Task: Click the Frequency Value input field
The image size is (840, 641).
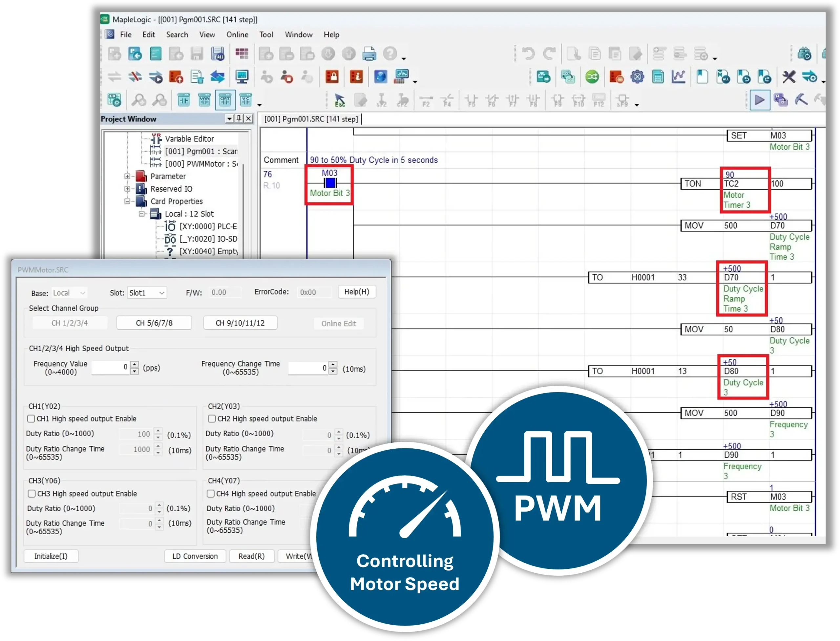Action: 110,367
